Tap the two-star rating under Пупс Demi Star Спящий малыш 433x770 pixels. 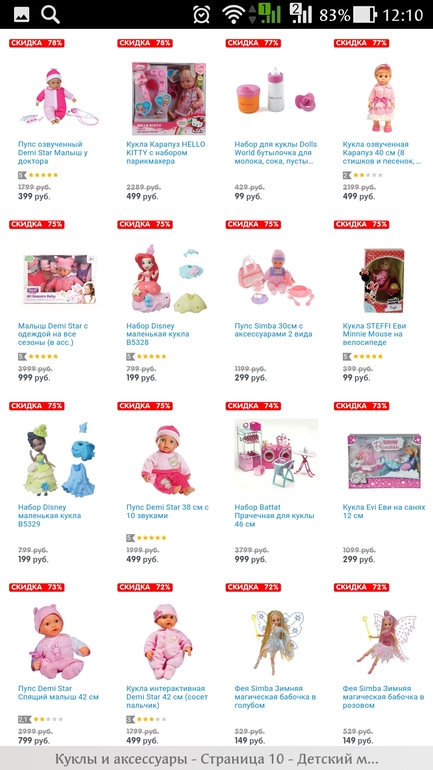[41, 719]
